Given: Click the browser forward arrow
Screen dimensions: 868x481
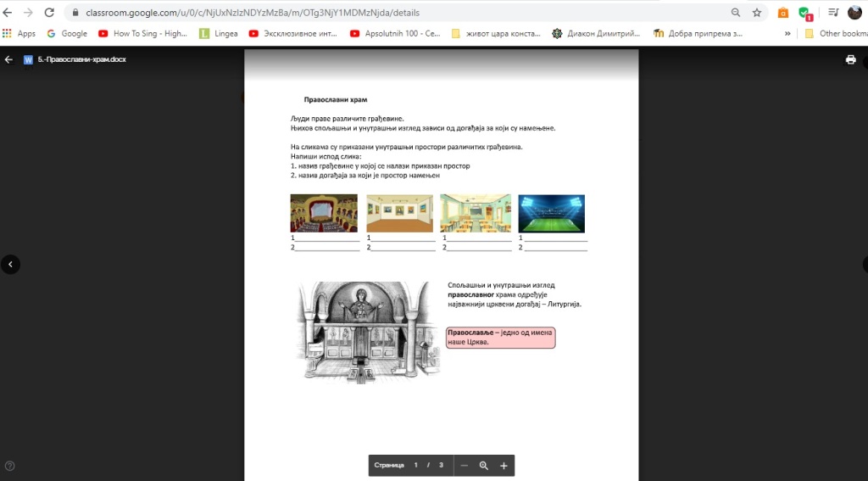Looking at the screenshot, I should tap(28, 12).
